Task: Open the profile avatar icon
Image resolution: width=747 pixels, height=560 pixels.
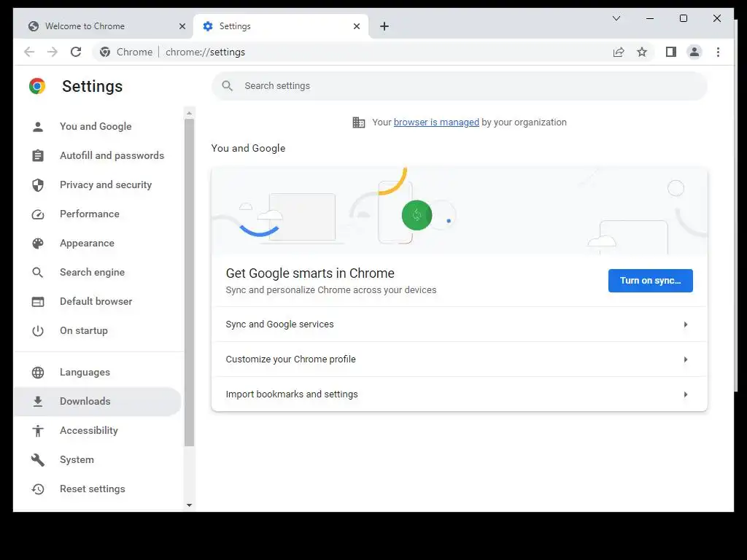Action: point(694,52)
